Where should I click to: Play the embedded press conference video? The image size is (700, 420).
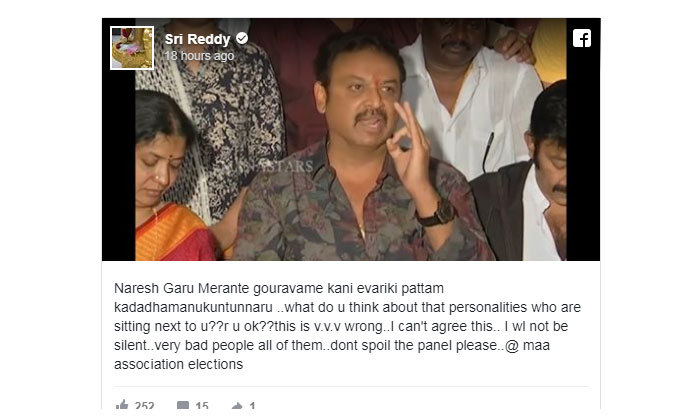[351, 139]
